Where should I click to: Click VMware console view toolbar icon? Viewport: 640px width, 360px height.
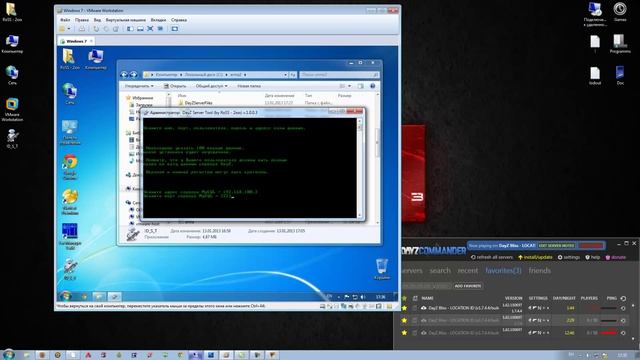click(x=175, y=29)
